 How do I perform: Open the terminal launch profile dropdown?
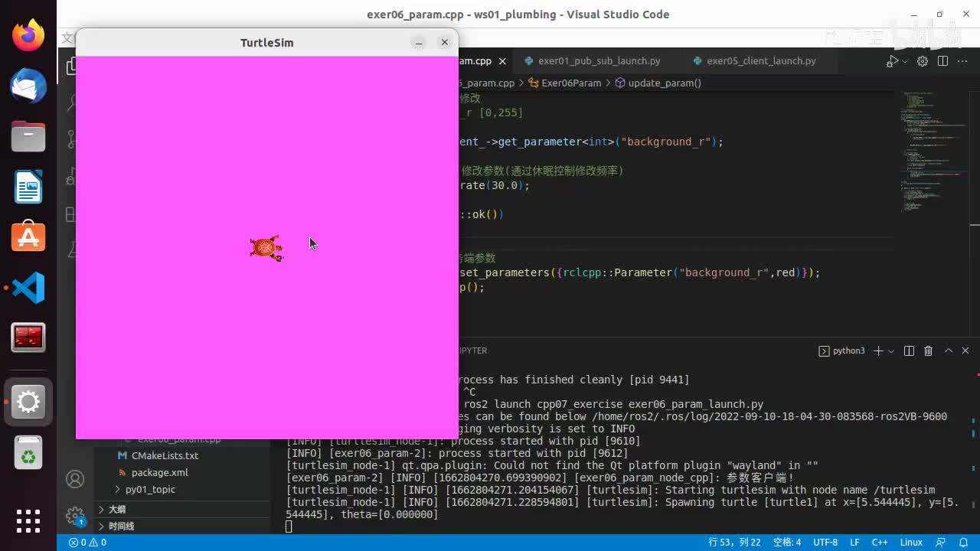[891, 350]
